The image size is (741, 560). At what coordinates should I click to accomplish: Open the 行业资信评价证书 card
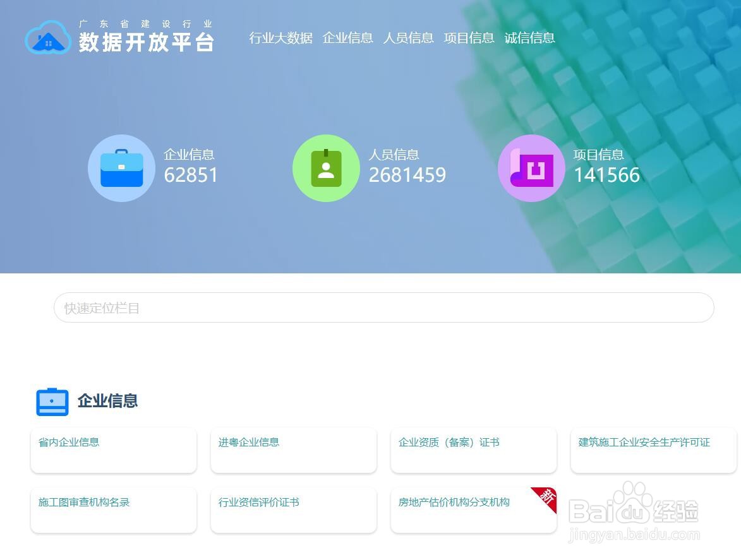293,510
